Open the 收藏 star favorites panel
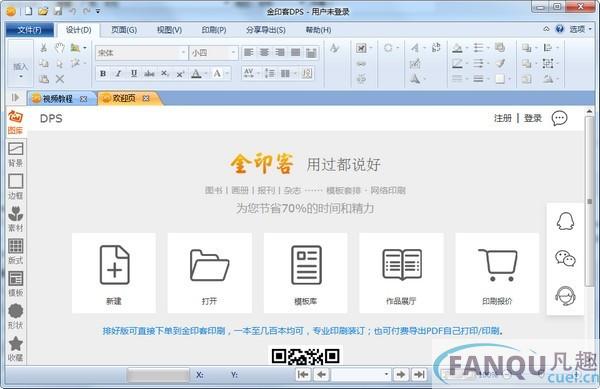Viewport: 600px width, 389px height. (x=15, y=349)
